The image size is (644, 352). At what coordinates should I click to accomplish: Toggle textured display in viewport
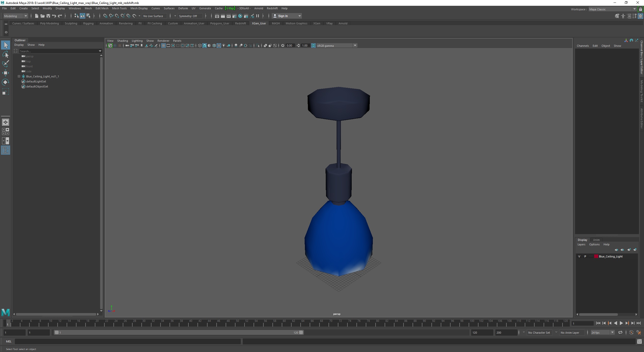[x=219, y=46]
